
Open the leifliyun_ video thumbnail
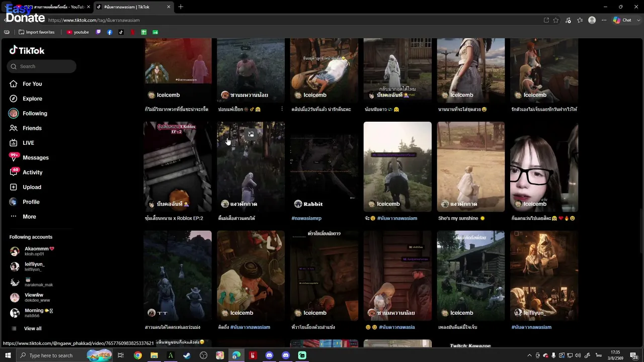pos(544,276)
